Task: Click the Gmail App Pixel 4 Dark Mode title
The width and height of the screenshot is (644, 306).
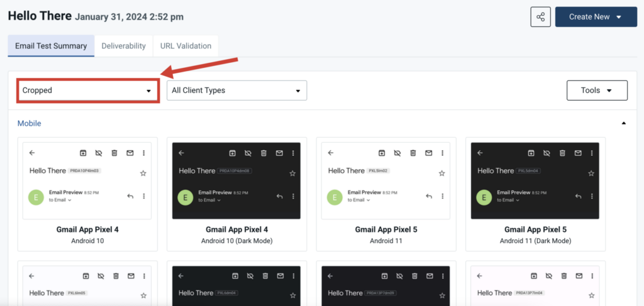Action: (236, 230)
